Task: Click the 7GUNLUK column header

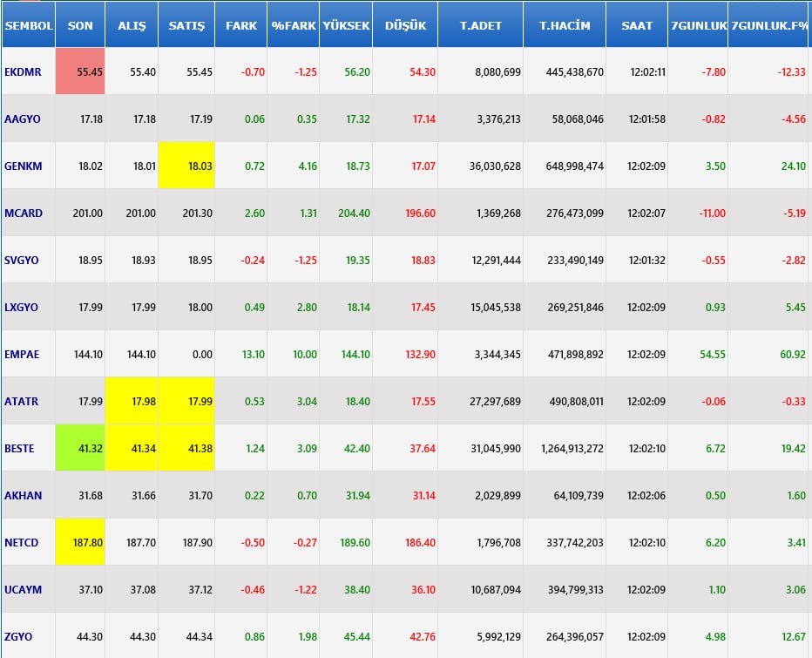Action: click(x=698, y=25)
